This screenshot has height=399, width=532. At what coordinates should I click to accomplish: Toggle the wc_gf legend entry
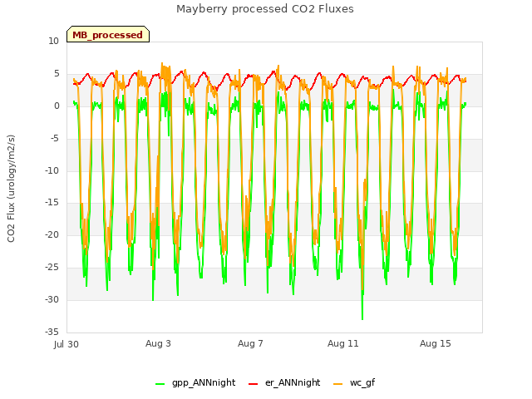(x=354, y=382)
